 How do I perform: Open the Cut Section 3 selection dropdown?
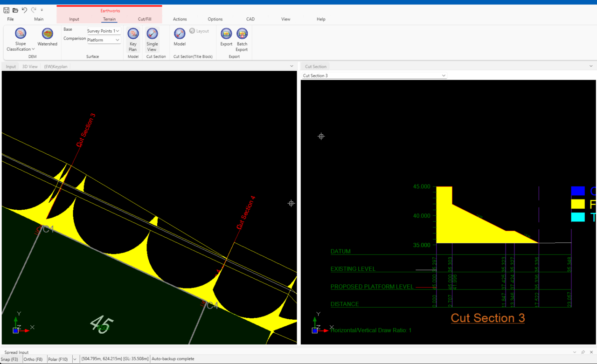[443, 75]
